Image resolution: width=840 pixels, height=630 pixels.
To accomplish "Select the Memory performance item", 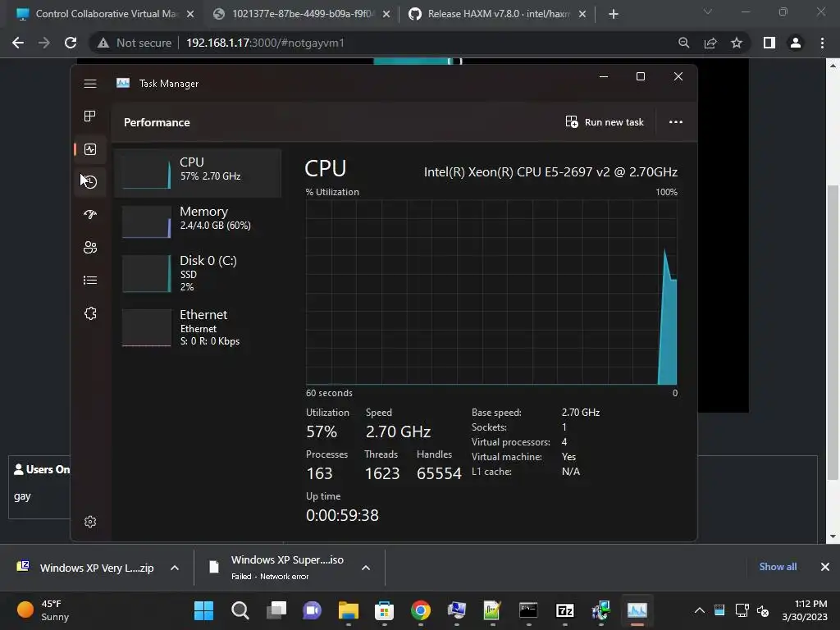I will coord(198,221).
